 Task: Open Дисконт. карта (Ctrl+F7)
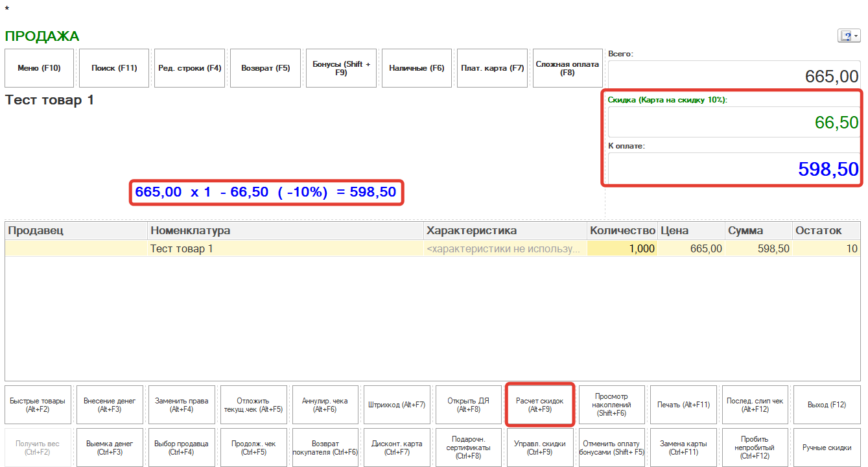point(396,448)
